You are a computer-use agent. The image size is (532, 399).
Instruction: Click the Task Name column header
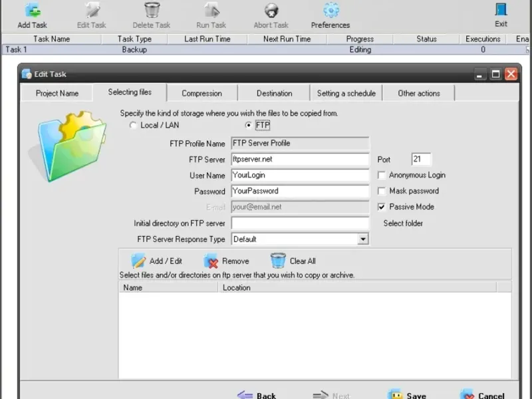tap(52, 39)
